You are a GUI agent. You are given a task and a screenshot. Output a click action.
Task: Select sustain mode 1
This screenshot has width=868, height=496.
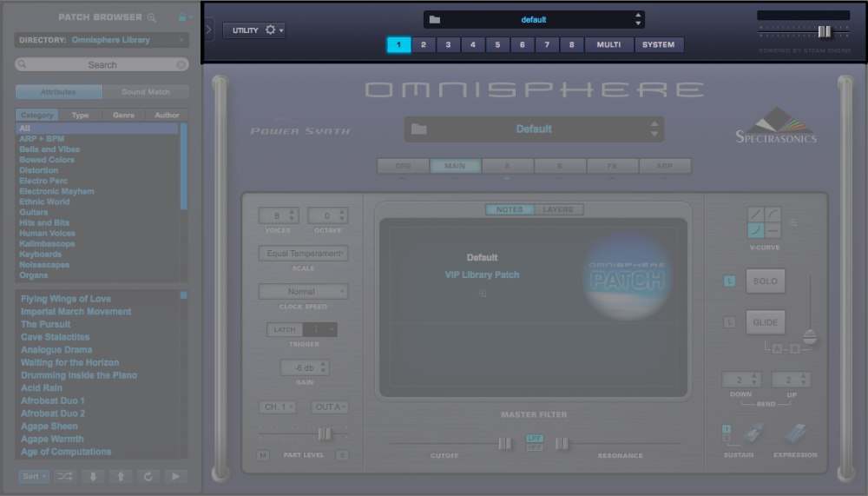727,429
